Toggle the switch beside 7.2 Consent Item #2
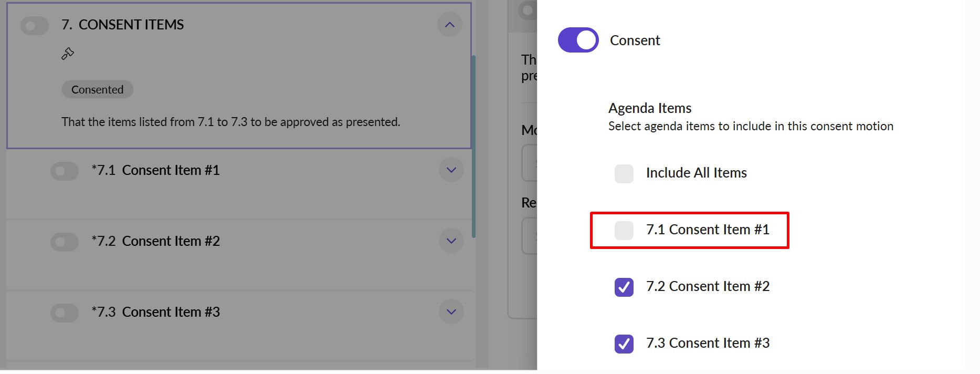980x374 pixels. (64, 242)
